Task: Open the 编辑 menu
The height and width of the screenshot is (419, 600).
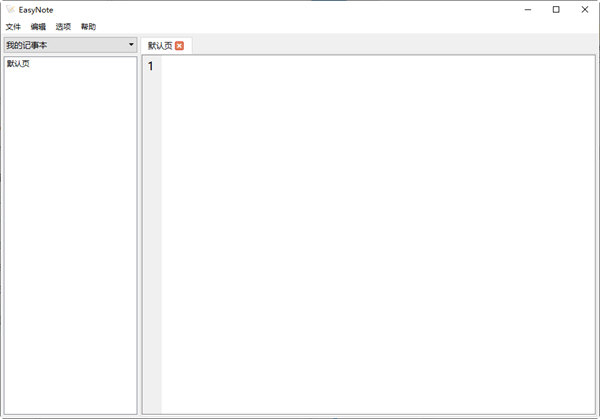Action: click(x=38, y=27)
